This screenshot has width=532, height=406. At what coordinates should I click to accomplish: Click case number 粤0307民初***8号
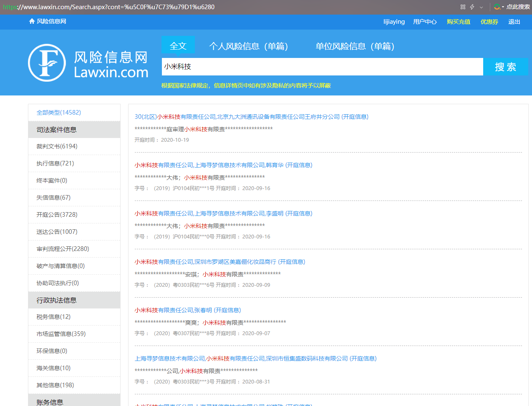(194, 333)
